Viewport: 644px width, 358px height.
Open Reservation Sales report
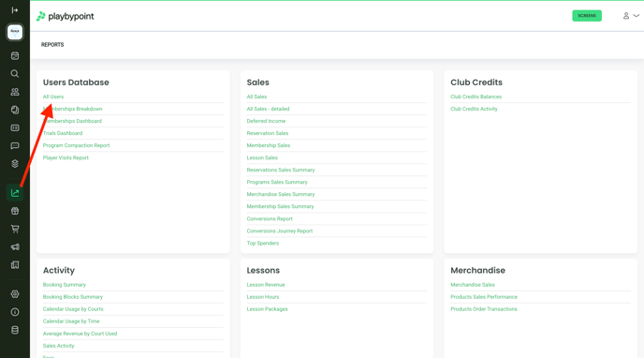coord(268,133)
